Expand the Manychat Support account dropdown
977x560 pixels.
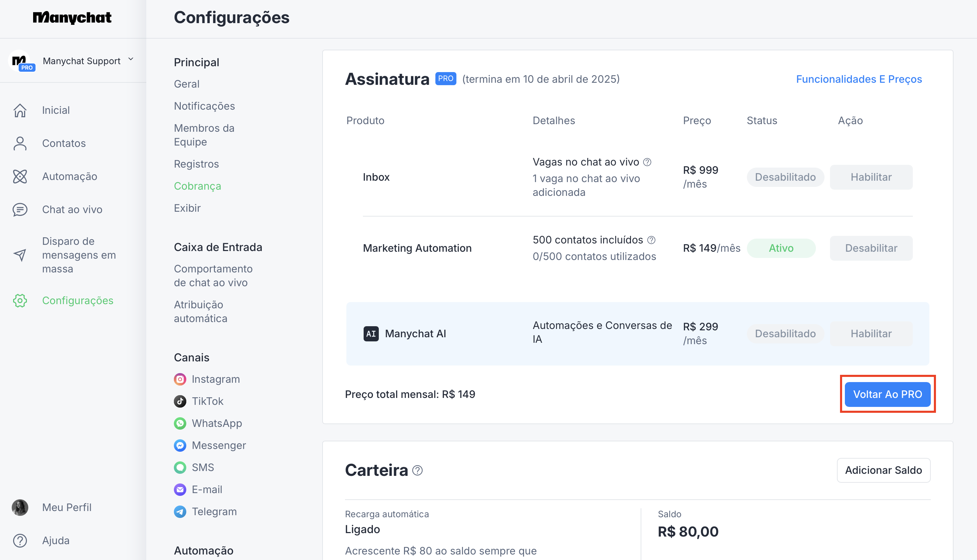[x=131, y=60]
